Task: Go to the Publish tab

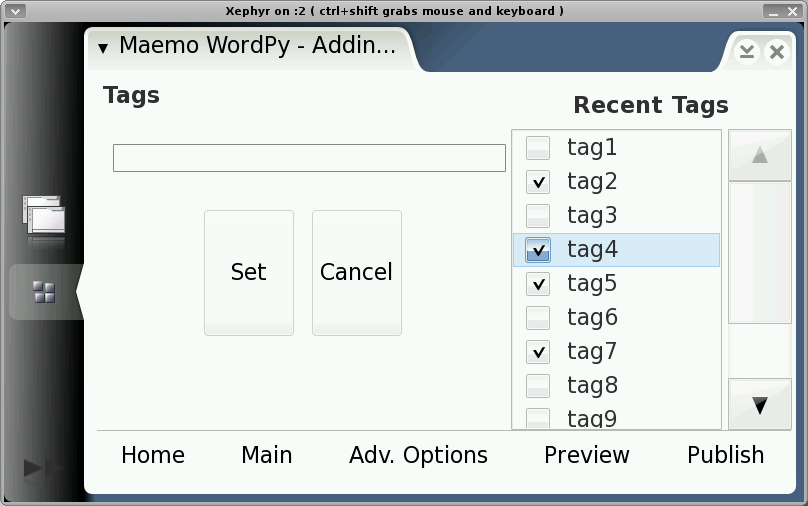Action: (725, 456)
